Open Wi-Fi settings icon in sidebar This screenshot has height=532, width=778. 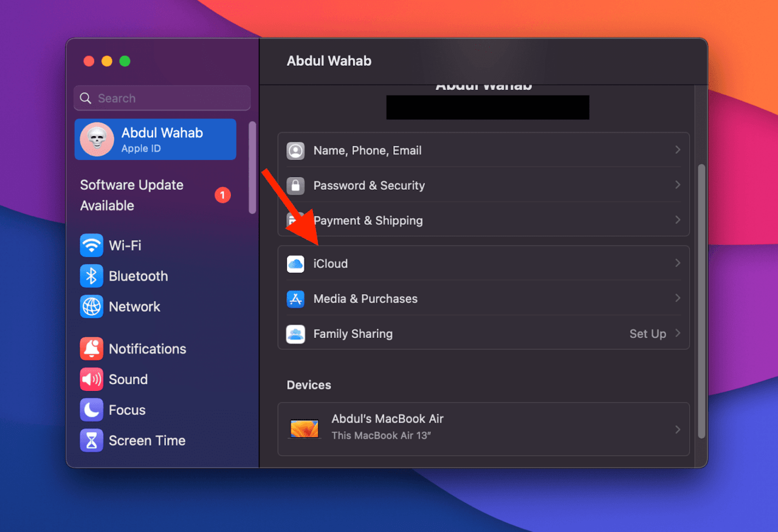click(92, 246)
